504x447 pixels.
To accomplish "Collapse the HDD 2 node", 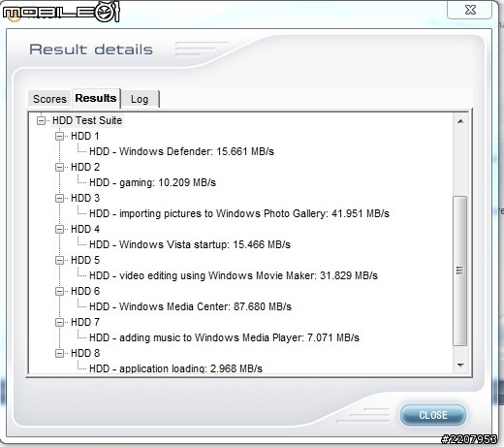I will coord(59,167).
